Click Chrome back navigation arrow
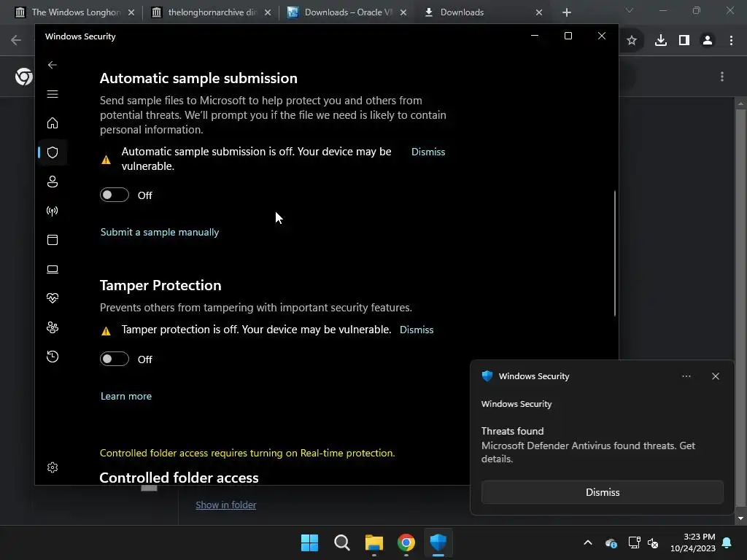This screenshot has width=747, height=560. tap(16, 41)
